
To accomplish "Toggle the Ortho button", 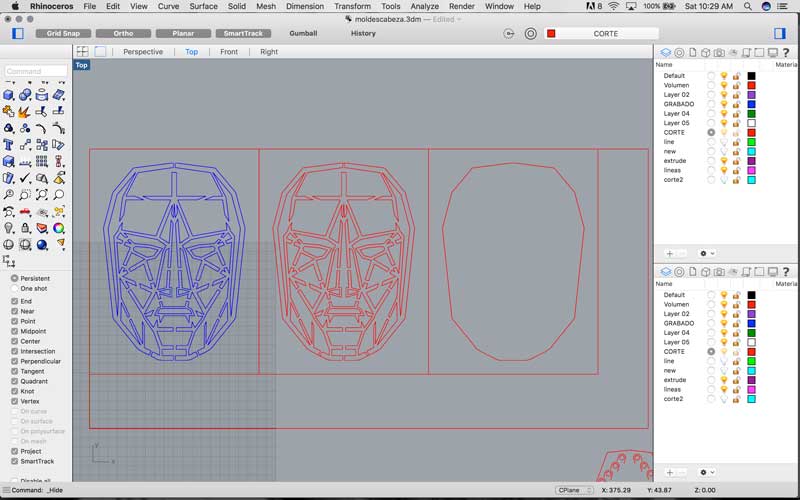I will click(123, 33).
